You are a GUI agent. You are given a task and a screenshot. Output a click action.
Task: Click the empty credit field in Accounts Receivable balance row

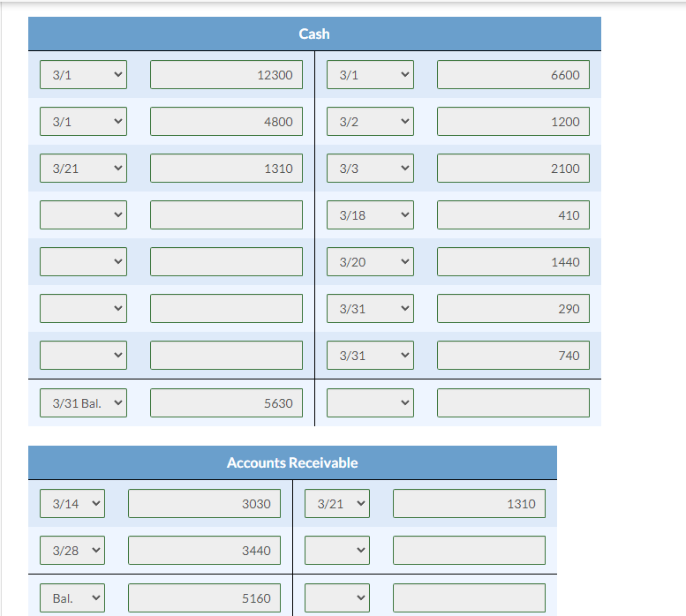pos(469,598)
